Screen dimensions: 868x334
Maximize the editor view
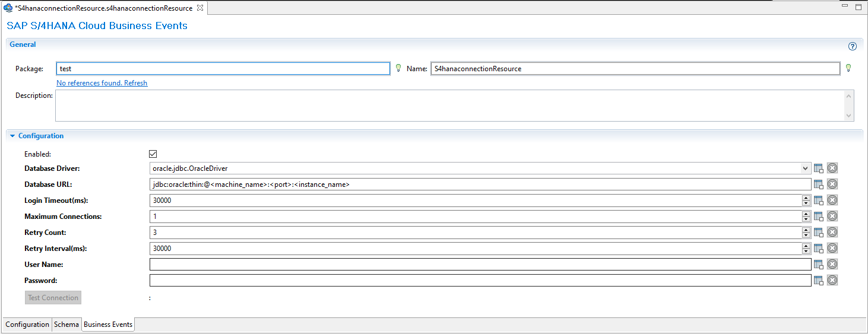[x=858, y=7]
